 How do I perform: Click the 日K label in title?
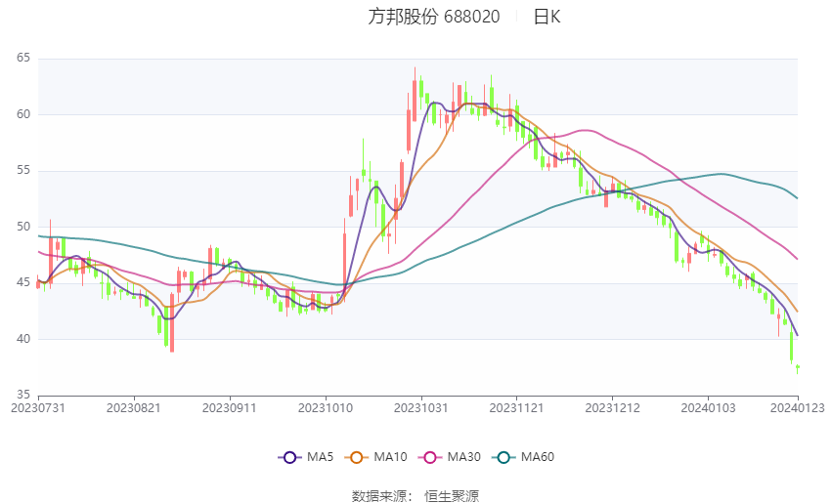(547, 17)
